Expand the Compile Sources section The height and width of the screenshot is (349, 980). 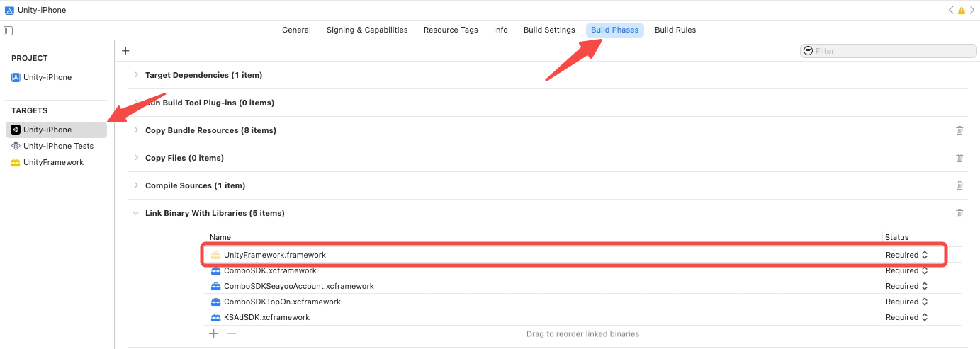point(136,185)
